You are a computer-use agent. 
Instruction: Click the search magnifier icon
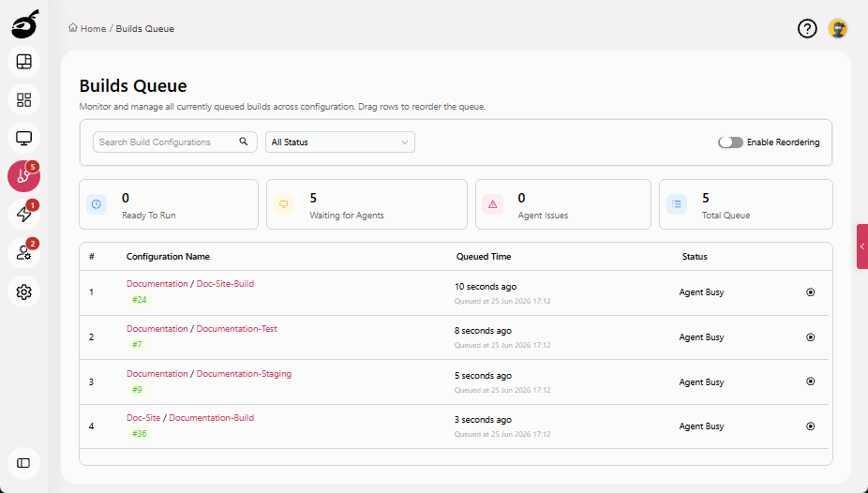(x=244, y=142)
